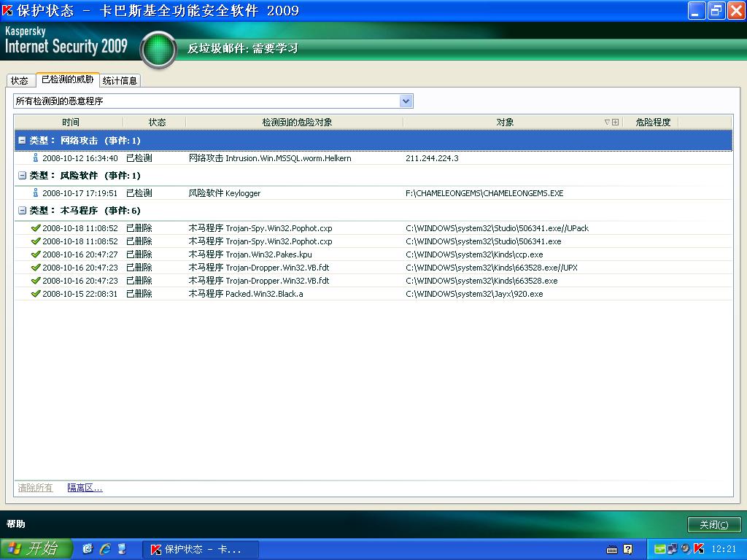Image resolution: width=747 pixels, height=560 pixels.
Task: Click green checkmark on 506341.exe//UPack row
Action: 36,228
